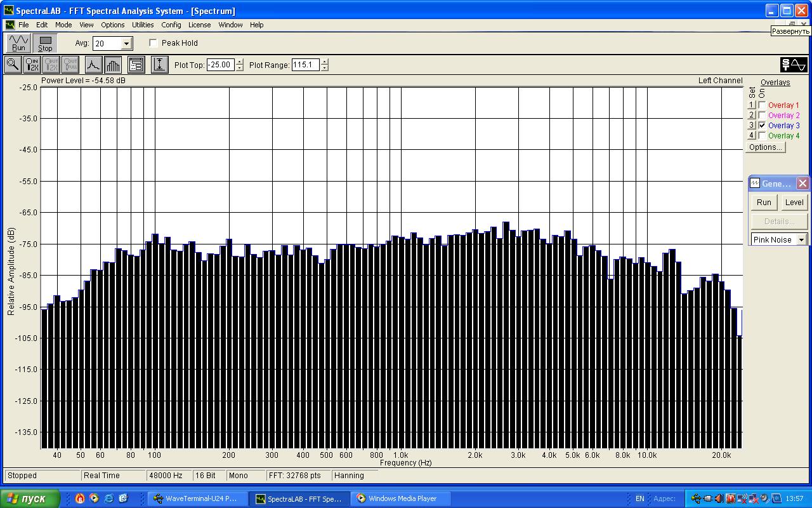Viewport: 812px width, 508px height.
Task: Open the Avg count dropdown
Action: coord(126,44)
